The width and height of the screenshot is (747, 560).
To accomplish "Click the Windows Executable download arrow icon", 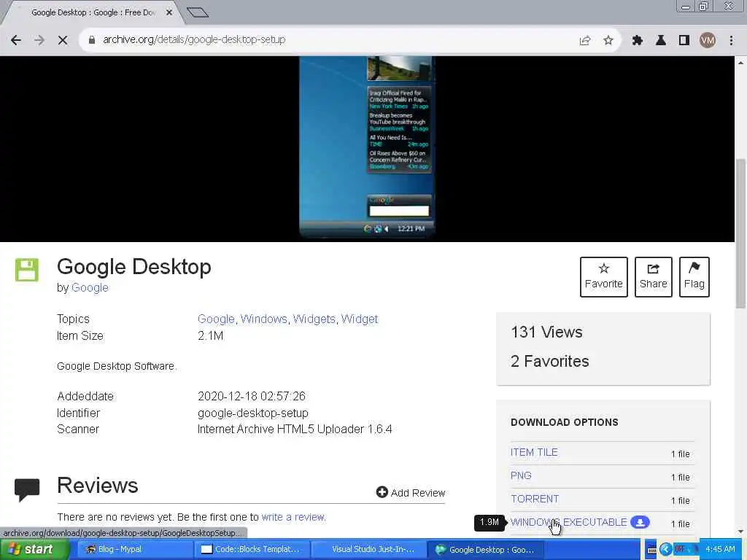I will (640, 522).
